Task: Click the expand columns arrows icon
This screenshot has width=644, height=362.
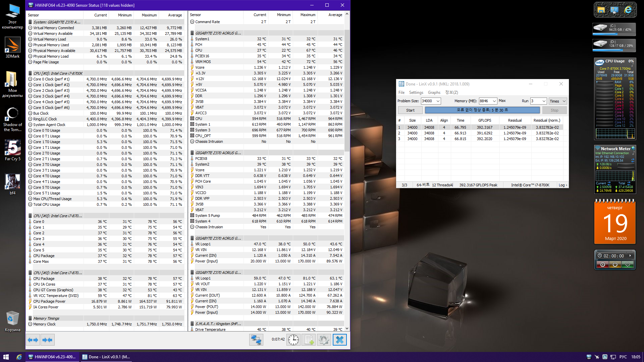Action: point(33,340)
